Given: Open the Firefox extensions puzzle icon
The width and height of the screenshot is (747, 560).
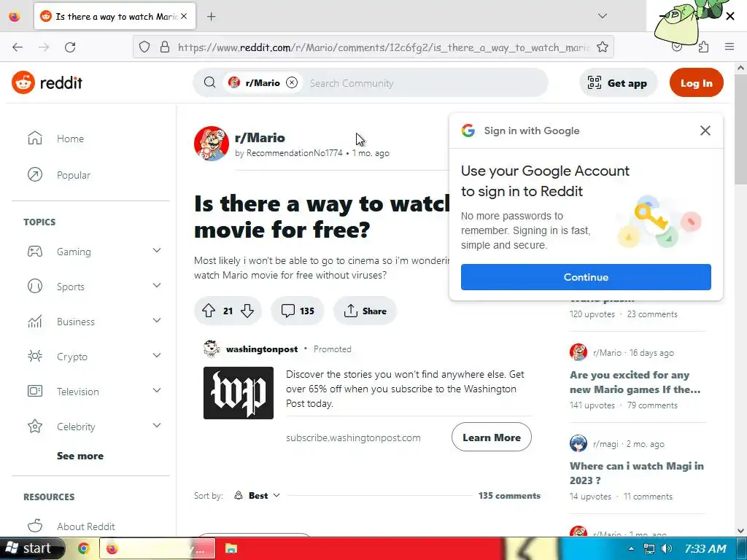Looking at the screenshot, I should pos(703,47).
